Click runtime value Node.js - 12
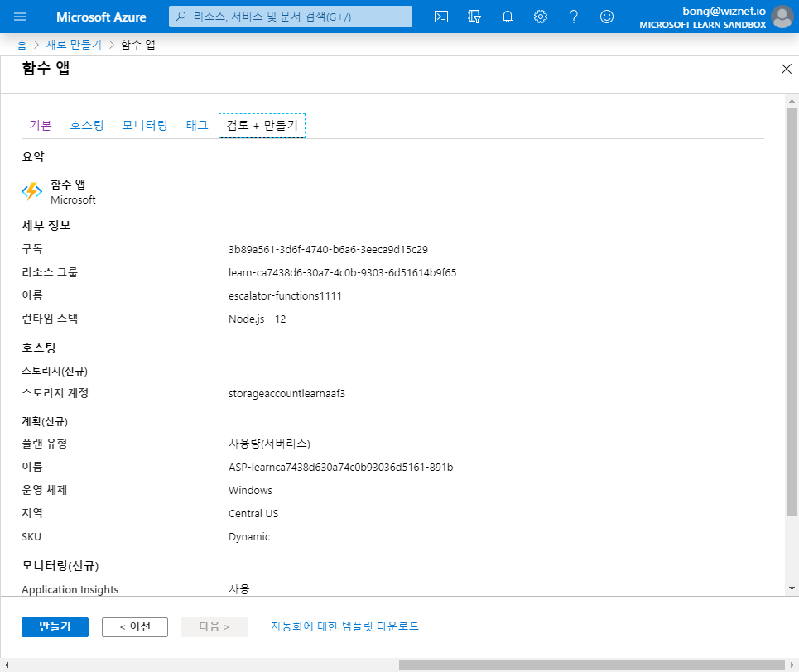This screenshot has height=672, width=799. coord(257,319)
